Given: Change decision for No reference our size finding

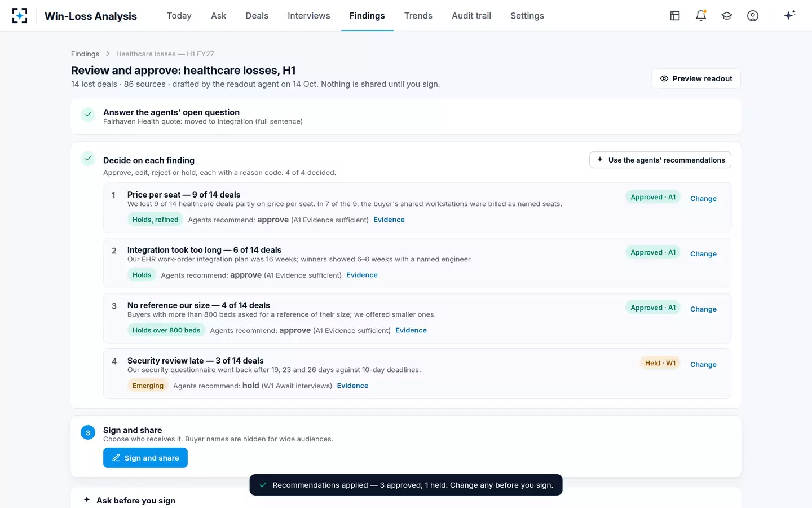Looking at the screenshot, I should 703,309.
